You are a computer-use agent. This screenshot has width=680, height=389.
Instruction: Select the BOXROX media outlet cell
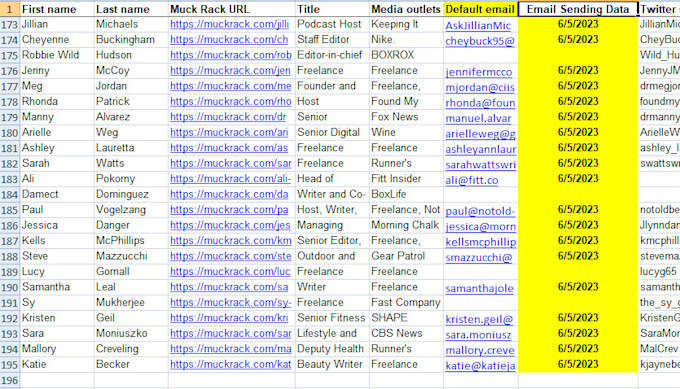click(406, 55)
